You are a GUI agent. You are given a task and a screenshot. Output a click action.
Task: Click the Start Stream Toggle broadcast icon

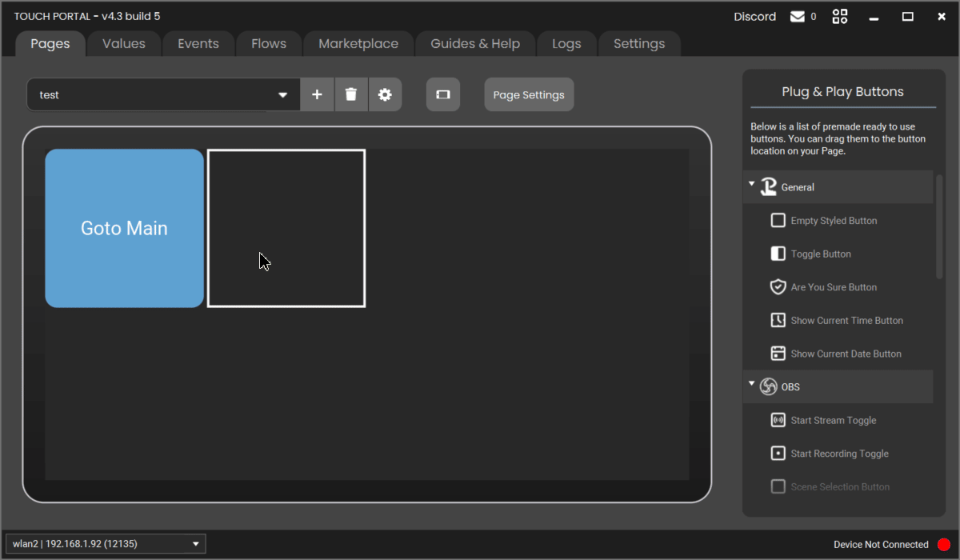[x=778, y=420]
